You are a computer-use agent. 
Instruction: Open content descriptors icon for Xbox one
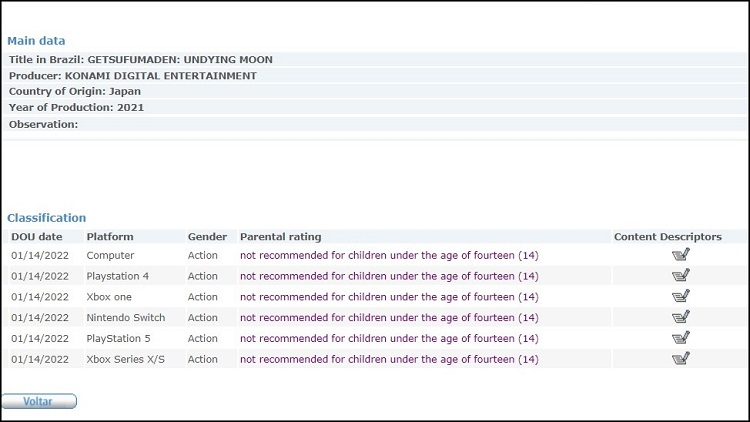click(x=681, y=297)
